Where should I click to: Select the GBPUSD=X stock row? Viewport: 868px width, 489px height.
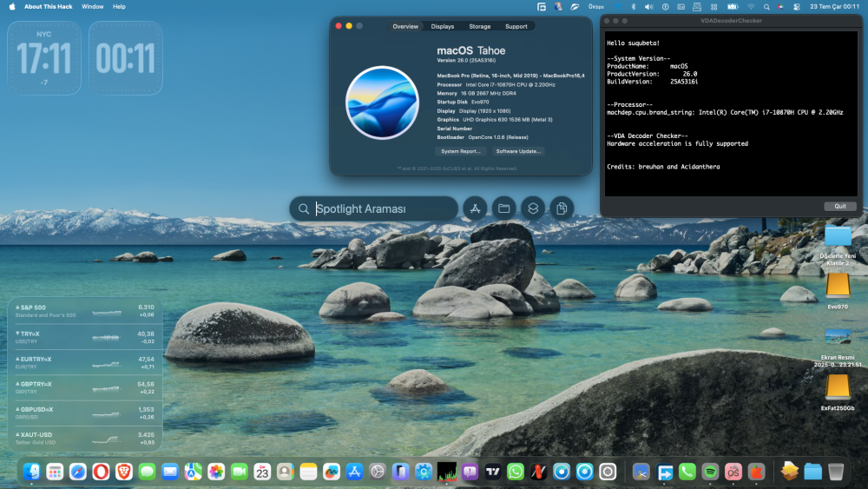85,413
